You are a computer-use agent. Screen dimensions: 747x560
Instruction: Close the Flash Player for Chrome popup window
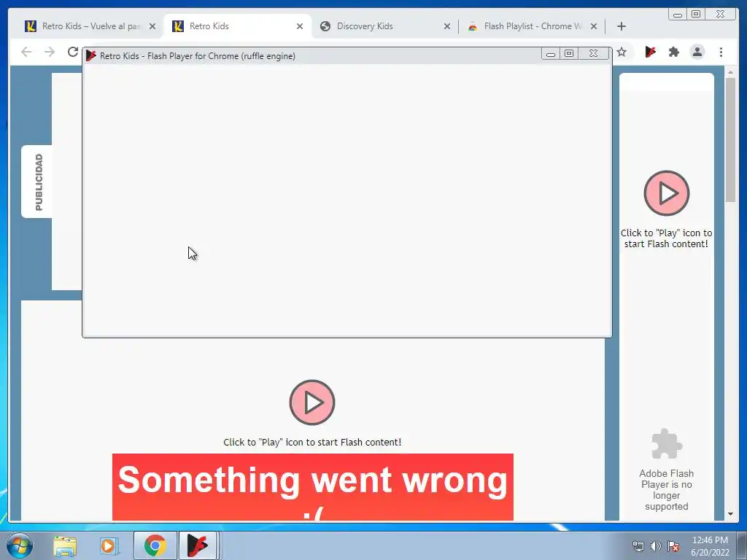tap(594, 54)
